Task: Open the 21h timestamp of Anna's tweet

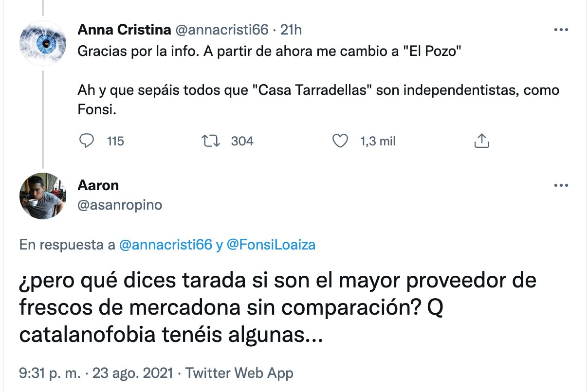Action: pyautogui.click(x=292, y=30)
